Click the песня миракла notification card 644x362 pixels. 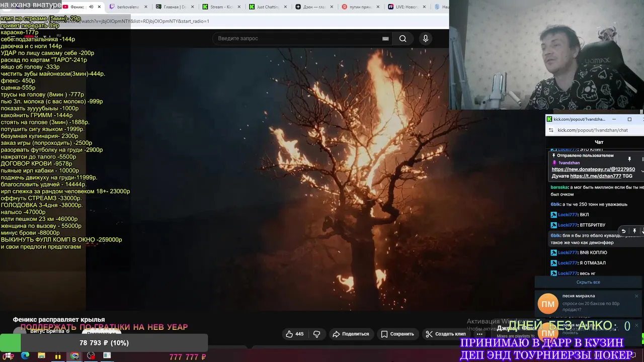589,303
